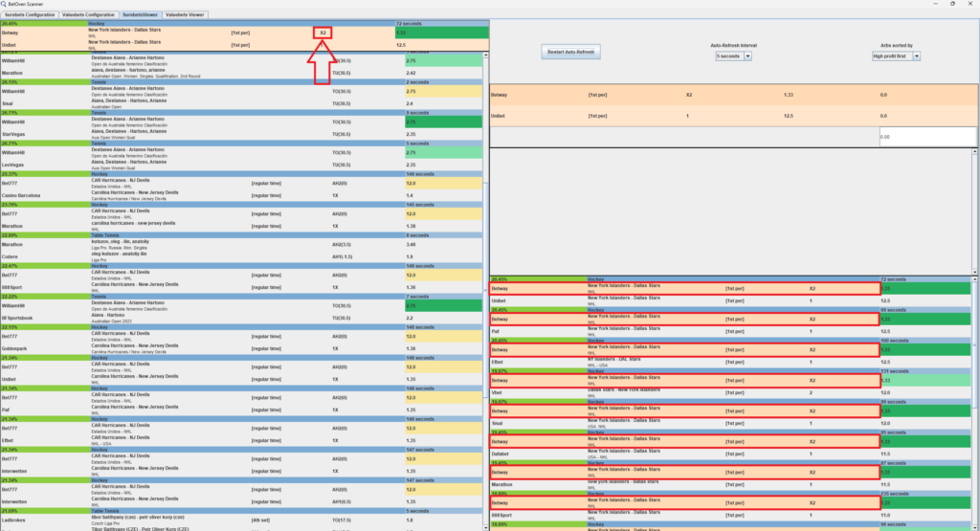Select the Marathon row in the right list
This screenshot has height=531, width=980.
(730, 485)
